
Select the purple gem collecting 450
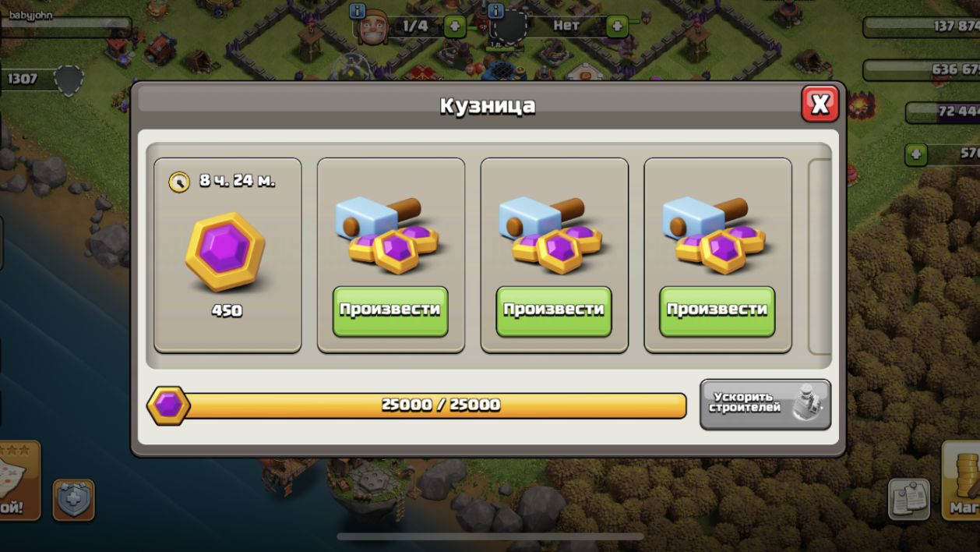point(226,252)
